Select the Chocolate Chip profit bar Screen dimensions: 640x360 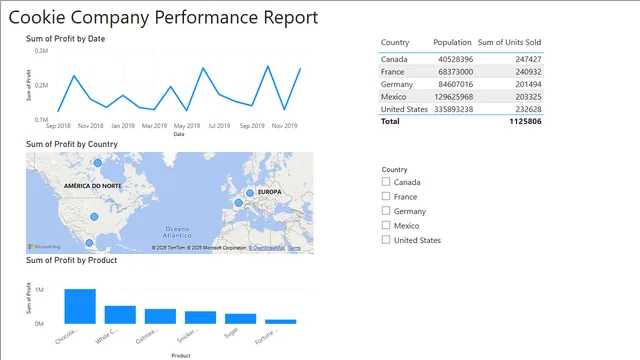click(80, 307)
